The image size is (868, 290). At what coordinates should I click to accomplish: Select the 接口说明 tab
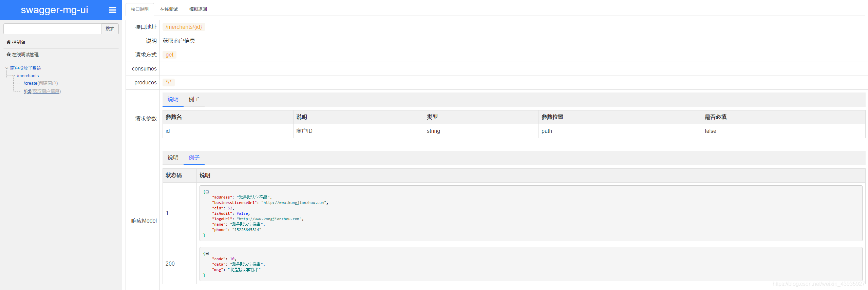tap(139, 9)
